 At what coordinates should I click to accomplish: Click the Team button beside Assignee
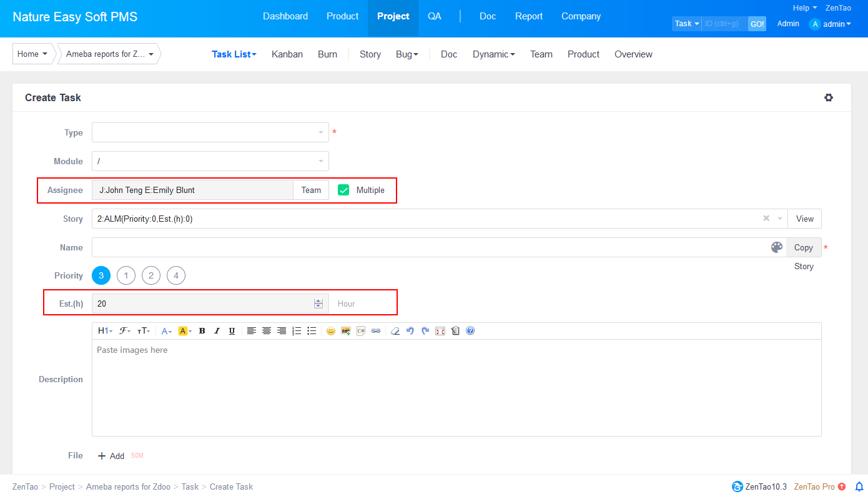point(311,190)
